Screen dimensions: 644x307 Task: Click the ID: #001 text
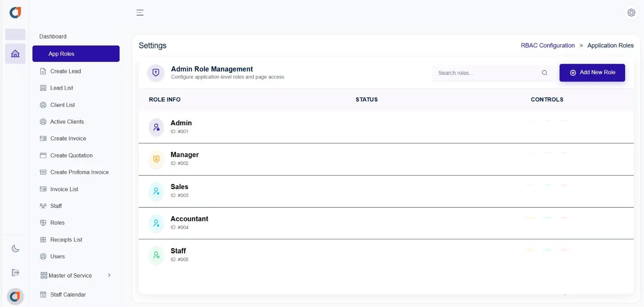[180, 131]
